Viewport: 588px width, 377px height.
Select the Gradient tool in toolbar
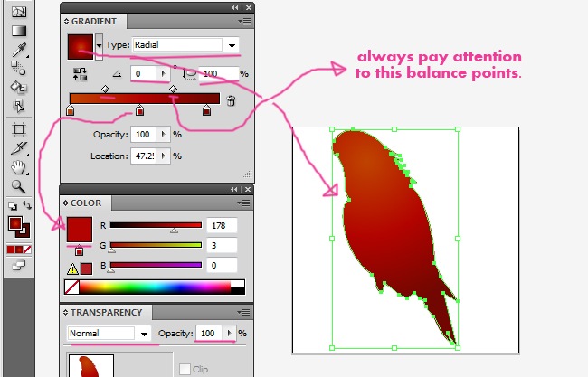(x=18, y=31)
